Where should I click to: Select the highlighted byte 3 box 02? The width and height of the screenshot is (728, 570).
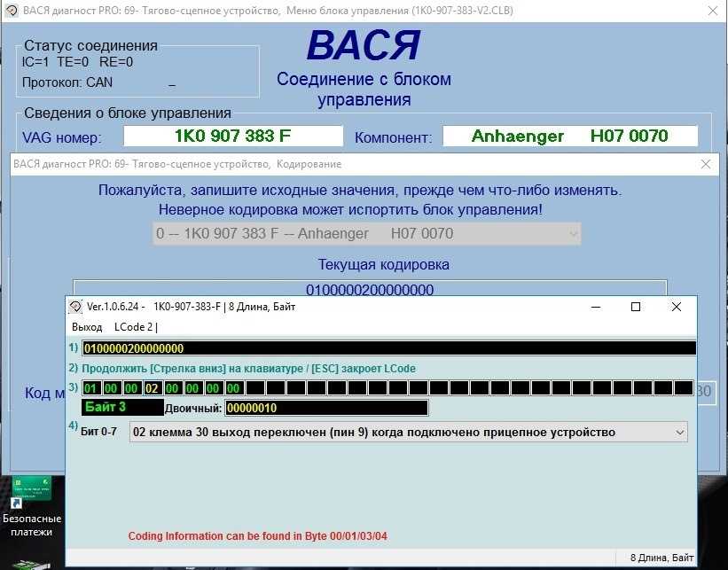tap(152, 388)
